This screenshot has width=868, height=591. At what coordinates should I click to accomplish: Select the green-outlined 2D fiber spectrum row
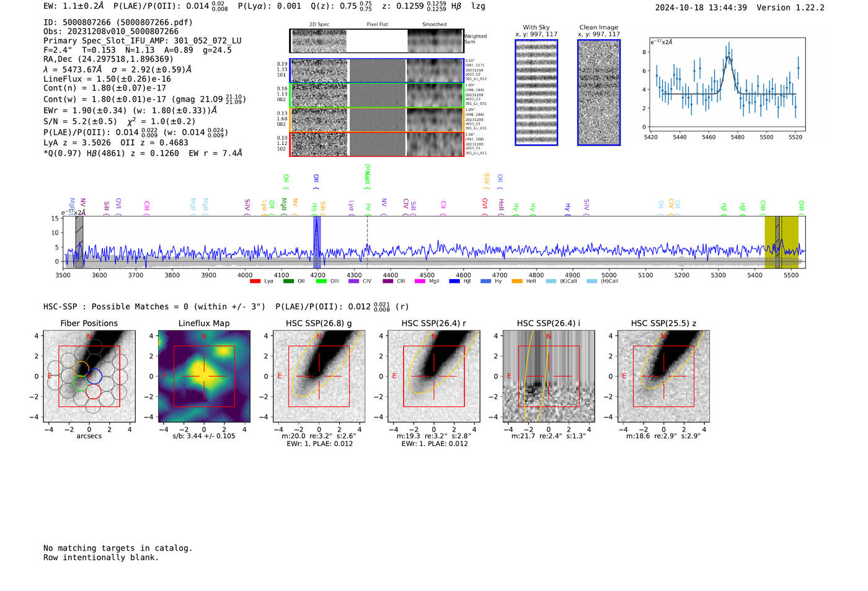376,96
